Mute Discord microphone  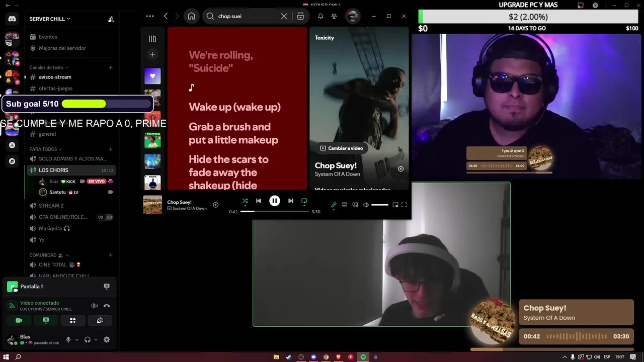68,340
